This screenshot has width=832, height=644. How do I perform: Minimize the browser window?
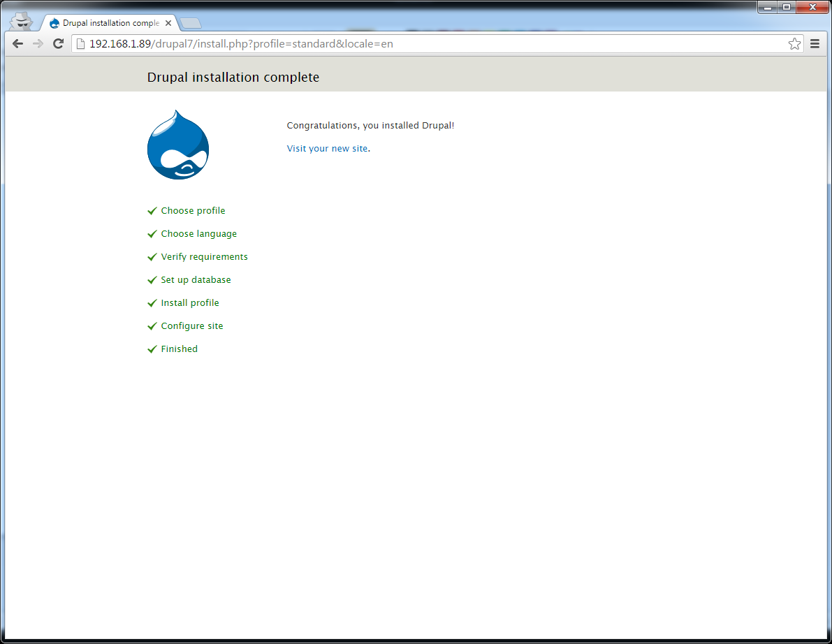[767, 8]
